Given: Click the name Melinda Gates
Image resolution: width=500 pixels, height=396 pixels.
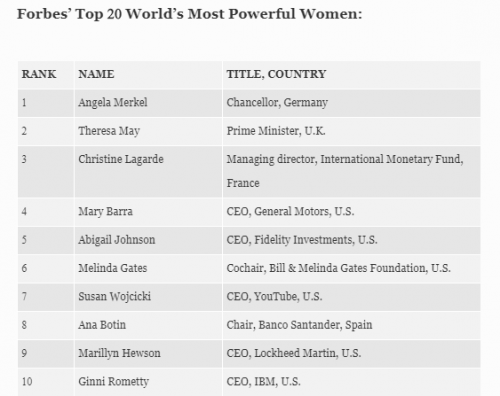Looking at the screenshot, I should (x=113, y=268).
